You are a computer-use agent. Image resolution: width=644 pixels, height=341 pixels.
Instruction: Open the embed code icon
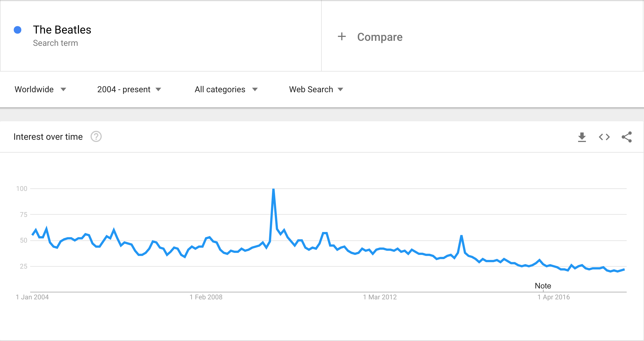604,137
